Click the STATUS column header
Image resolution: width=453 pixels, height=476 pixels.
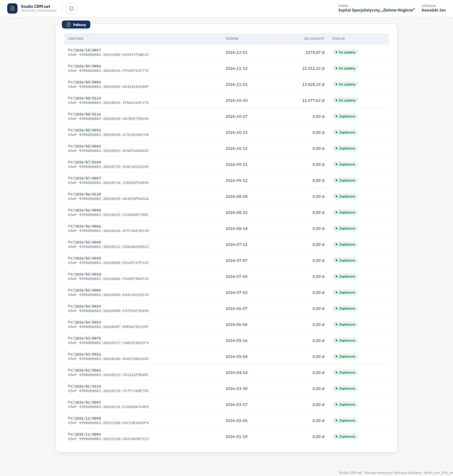point(339,39)
